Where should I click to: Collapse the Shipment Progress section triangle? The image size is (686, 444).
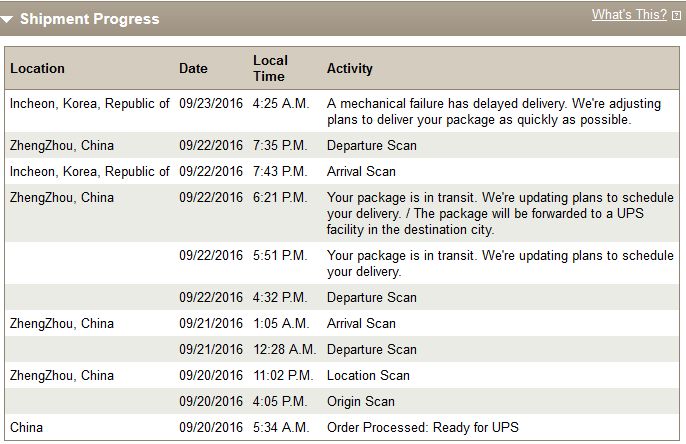click(9, 19)
